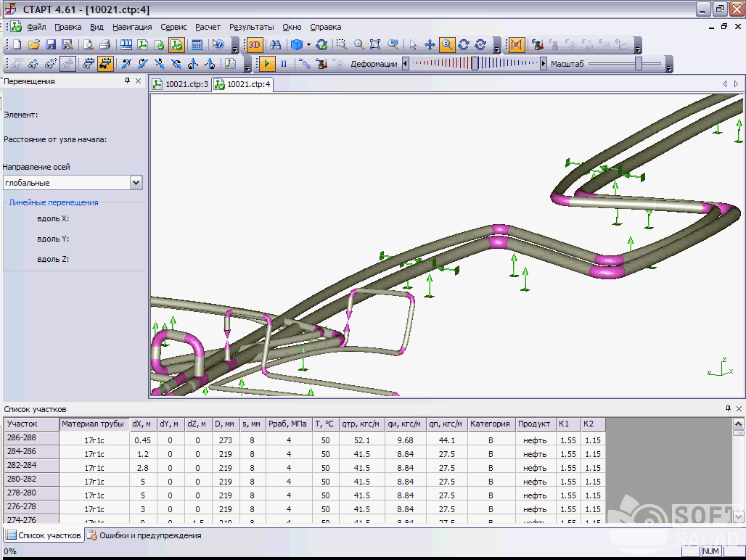Screen dimensions: 746x560
Task: Click the Save diskette icon
Action: 51,45
